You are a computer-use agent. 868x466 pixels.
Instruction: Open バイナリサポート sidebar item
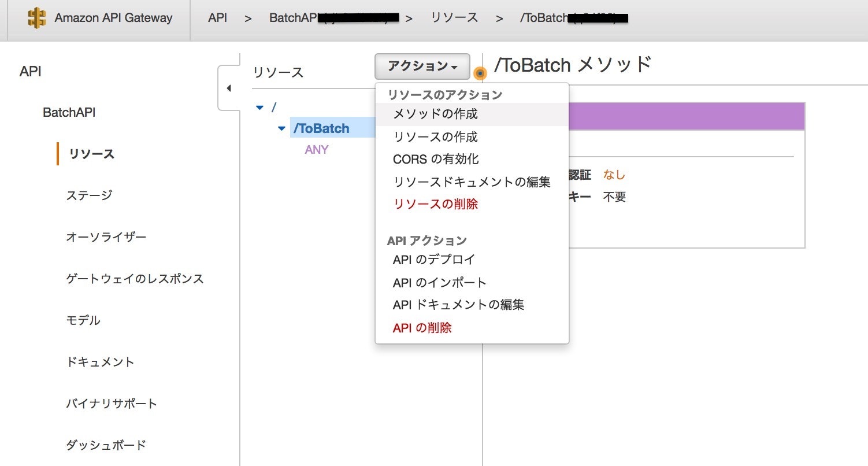click(x=112, y=404)
